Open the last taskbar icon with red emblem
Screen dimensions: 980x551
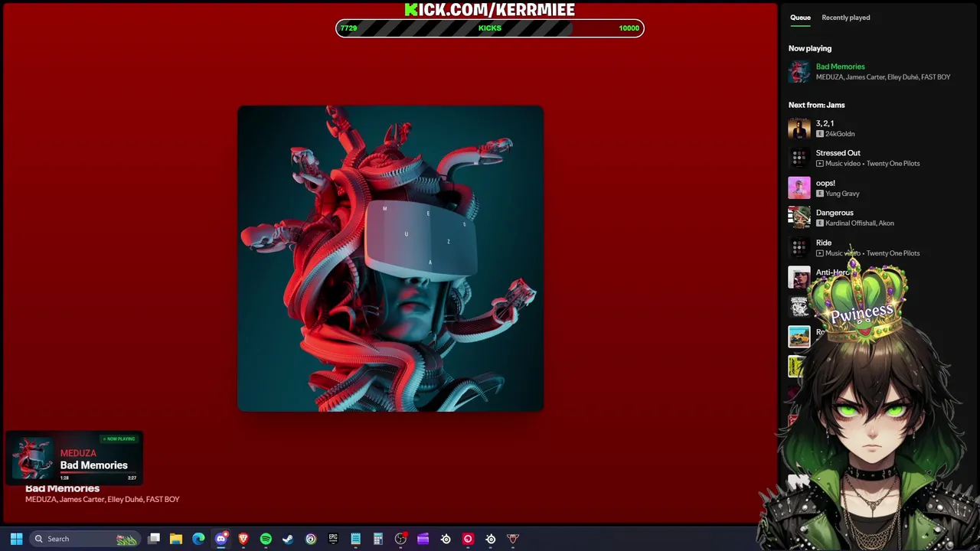click(x=513, y=539)
